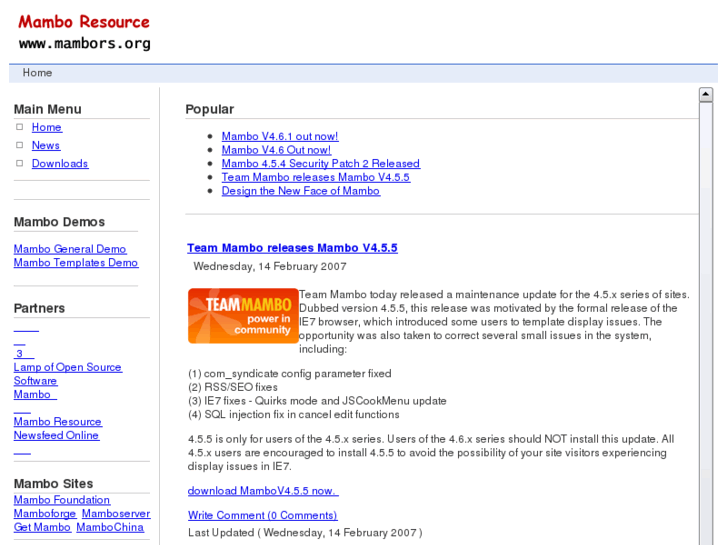
Task: Click the bullet icon beside Downloads
Action: [19, 163]
